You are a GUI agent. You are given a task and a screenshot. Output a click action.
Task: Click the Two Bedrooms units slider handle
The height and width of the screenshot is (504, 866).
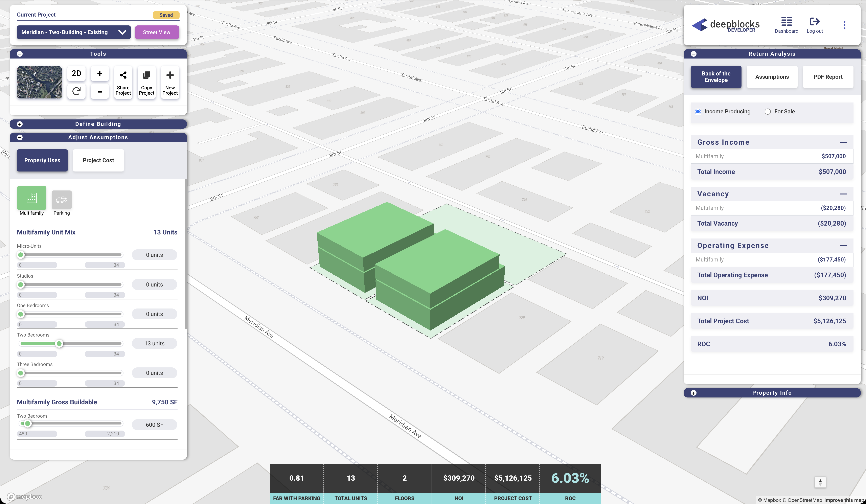coord(59,344)
